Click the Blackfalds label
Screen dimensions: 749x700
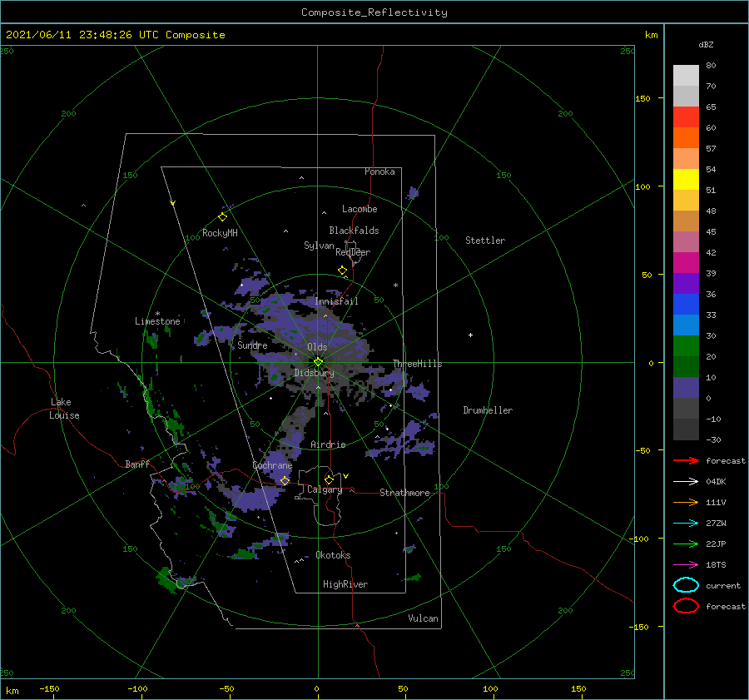pos(354,231)
